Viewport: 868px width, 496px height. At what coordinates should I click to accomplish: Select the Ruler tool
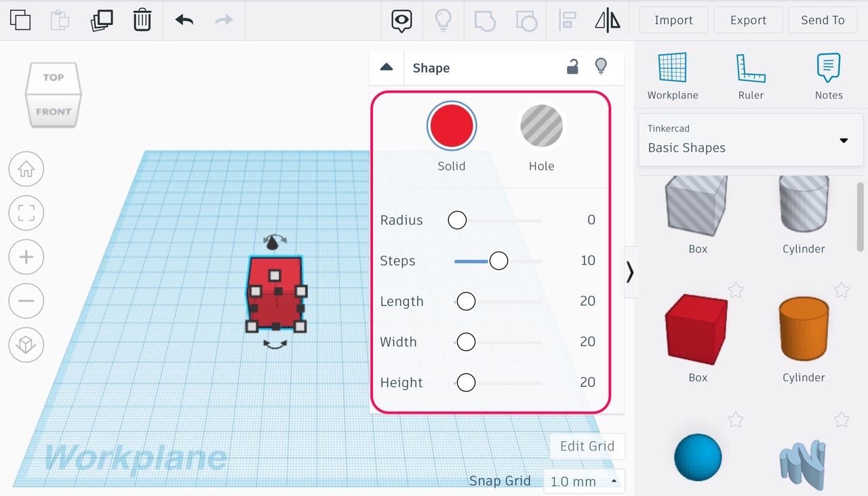pos(751,77)
